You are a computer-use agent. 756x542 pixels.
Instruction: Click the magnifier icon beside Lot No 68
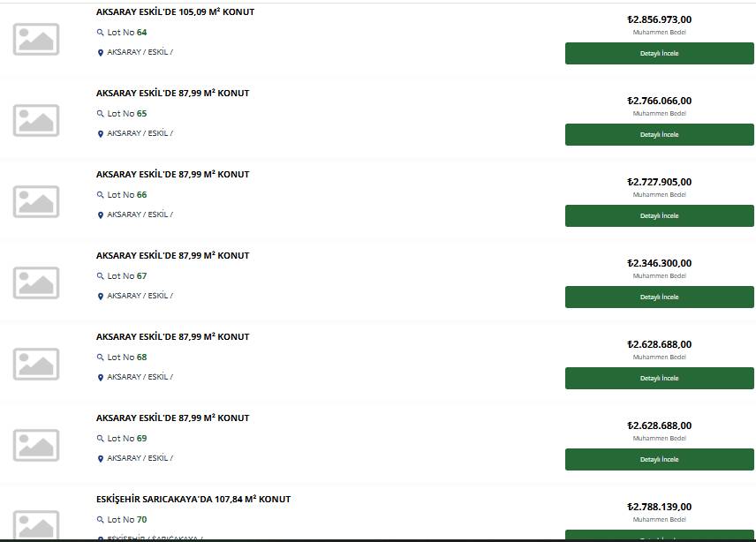[x=101, y=357]
